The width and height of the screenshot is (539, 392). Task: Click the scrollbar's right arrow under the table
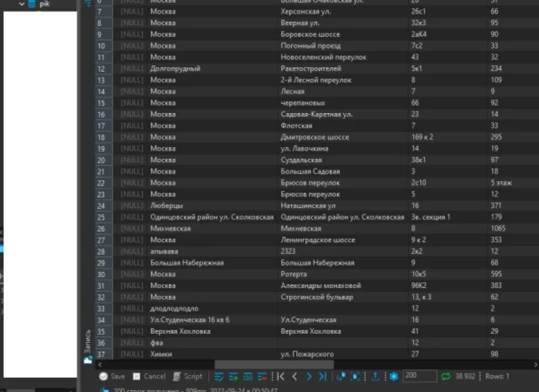click(x=536, y=365)
